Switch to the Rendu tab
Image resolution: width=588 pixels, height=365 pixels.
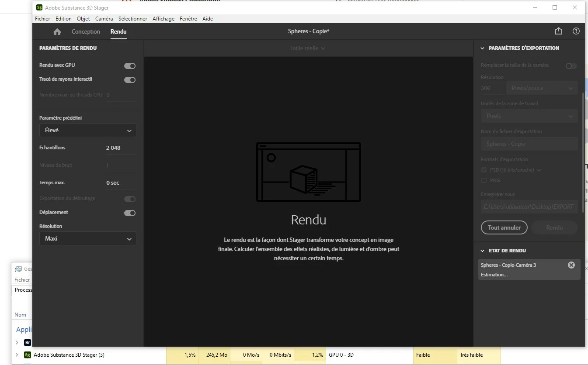coord(118,31)
